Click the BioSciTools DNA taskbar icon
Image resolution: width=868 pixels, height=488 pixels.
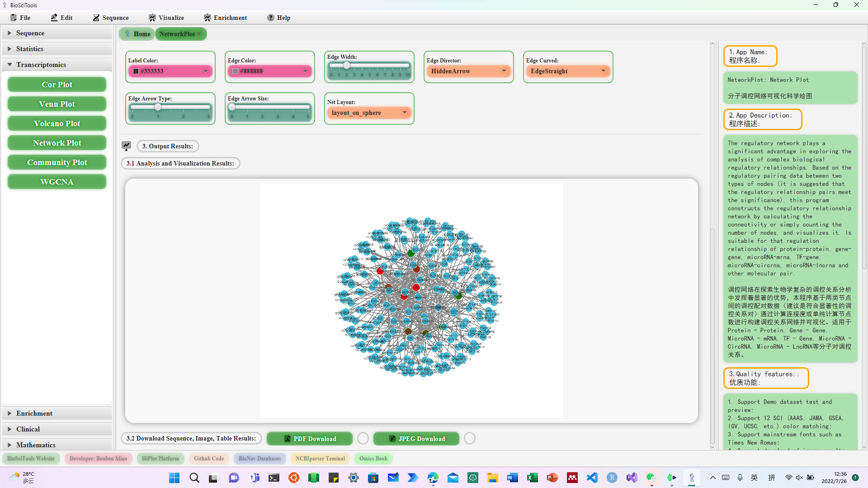(x=691, y=478)
